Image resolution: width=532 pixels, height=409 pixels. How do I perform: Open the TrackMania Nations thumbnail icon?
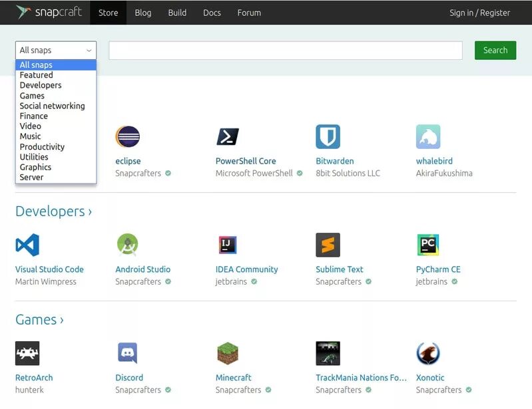pyautogui.click(x=328, y=353)
